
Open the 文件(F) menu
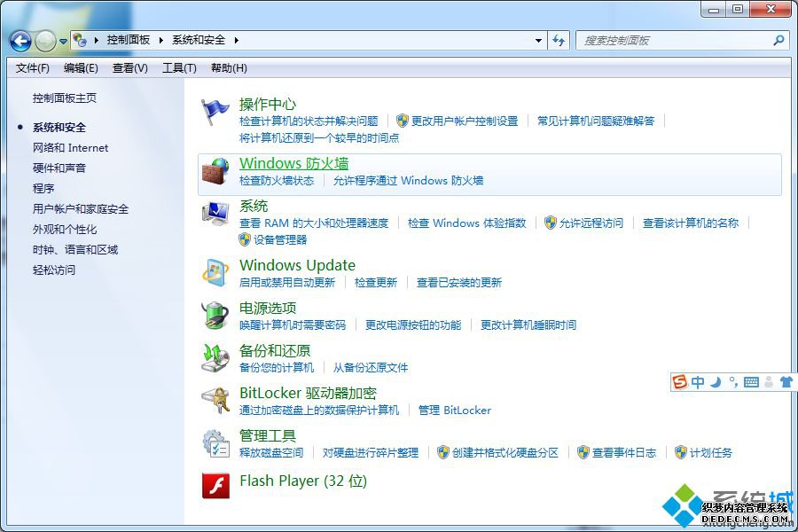33,68
